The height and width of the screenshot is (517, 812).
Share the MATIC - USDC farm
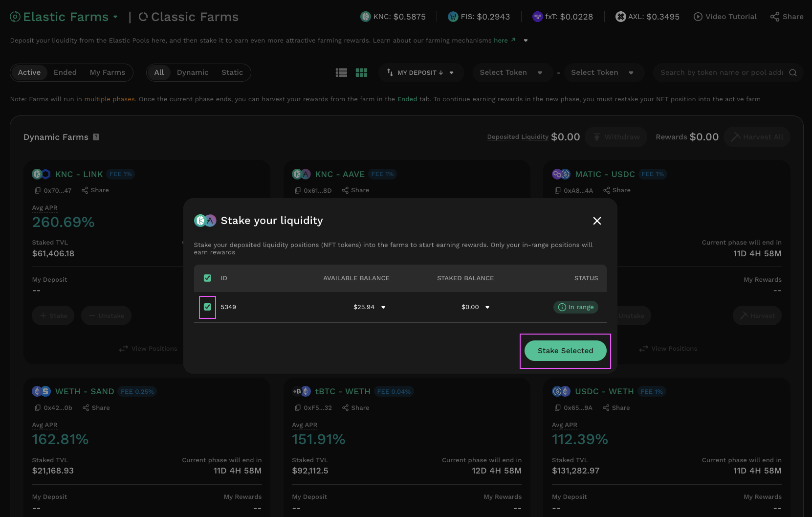tap(617, 190)
